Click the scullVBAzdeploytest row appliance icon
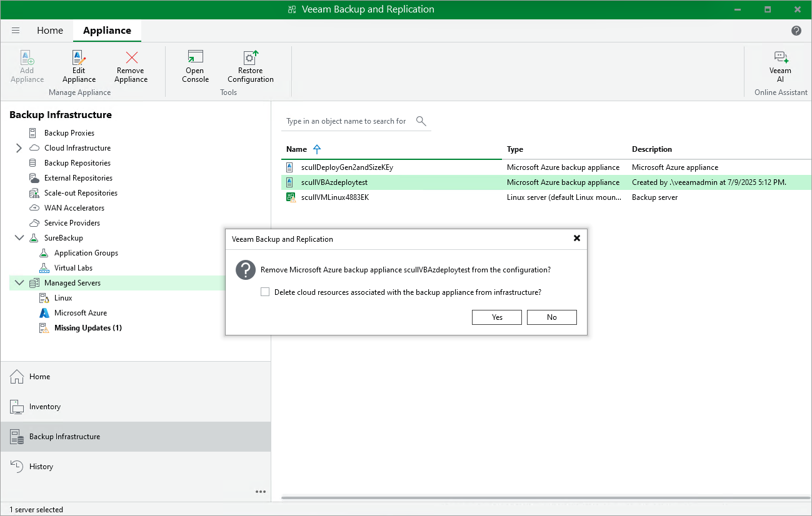The width and height of the screenshot is (812, 516). (290, 182)
